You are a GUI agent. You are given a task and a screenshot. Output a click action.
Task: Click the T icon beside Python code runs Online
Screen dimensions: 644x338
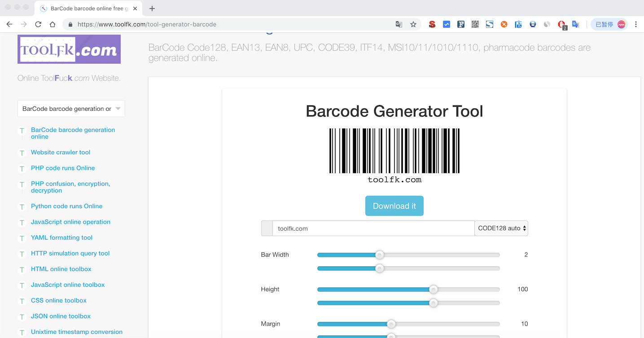(22, 206)
